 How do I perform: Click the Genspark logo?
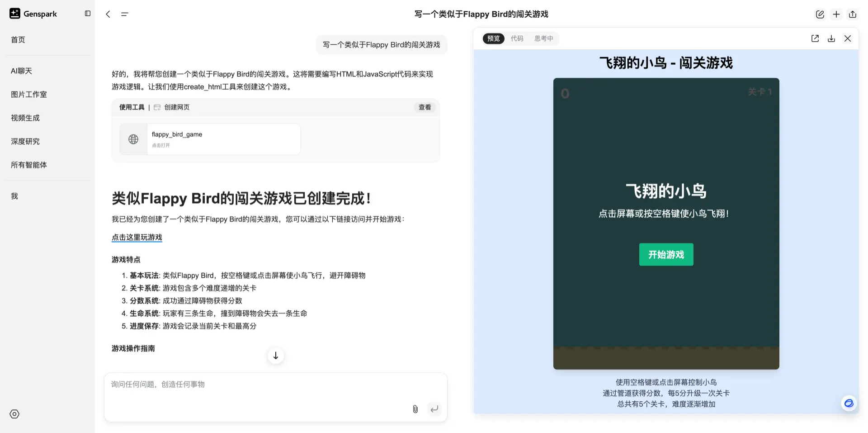(33, 14)
